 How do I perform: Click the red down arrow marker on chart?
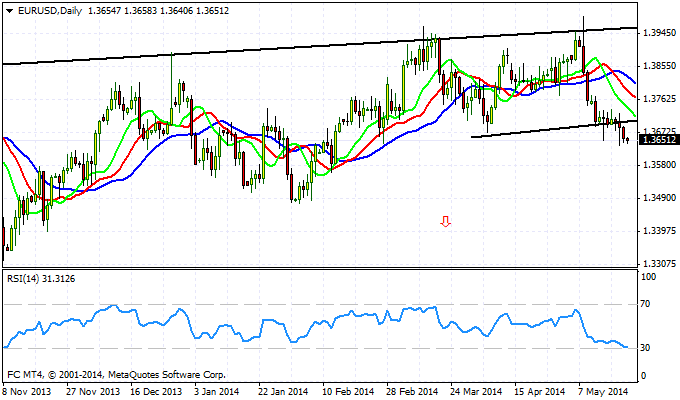pyautogui.click(x=445, y=222)
